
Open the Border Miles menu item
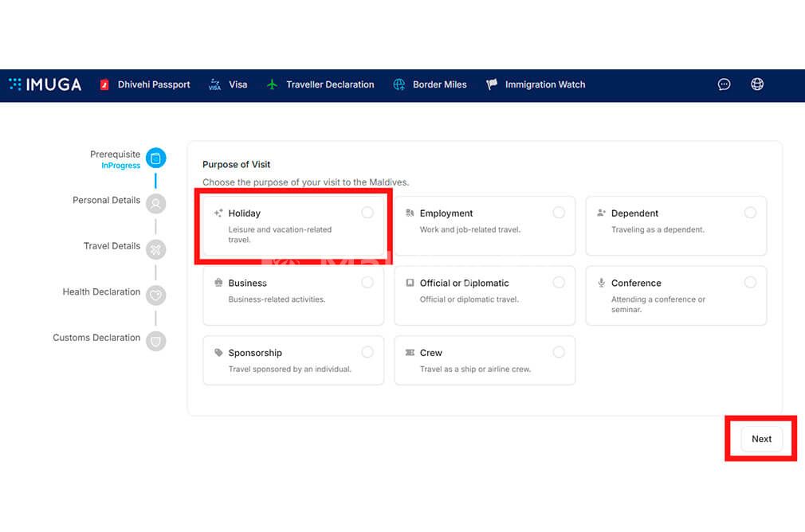(x=439, y=84)
